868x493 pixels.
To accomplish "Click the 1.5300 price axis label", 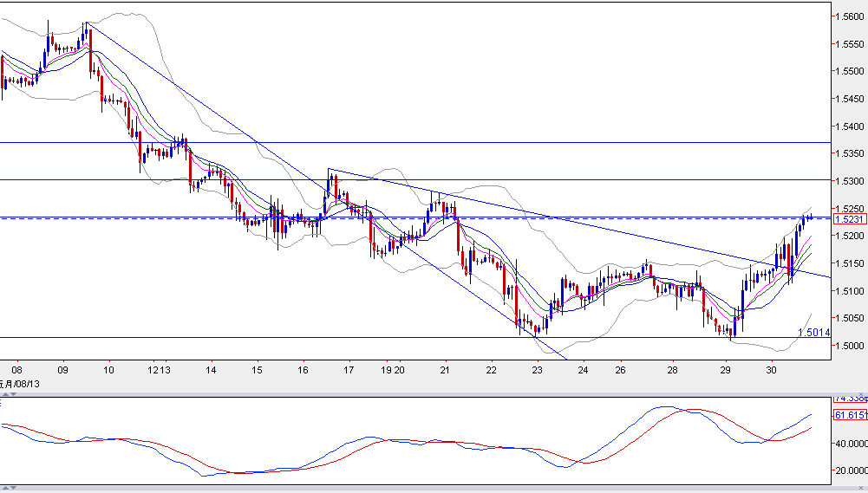I will point(850,181).
